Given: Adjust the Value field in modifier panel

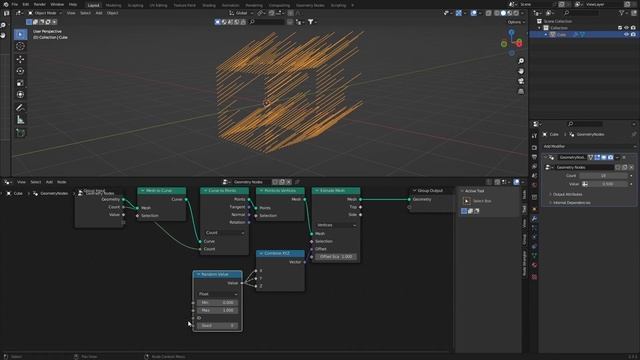Looking at the screenshot, I should tap(607, 184).
